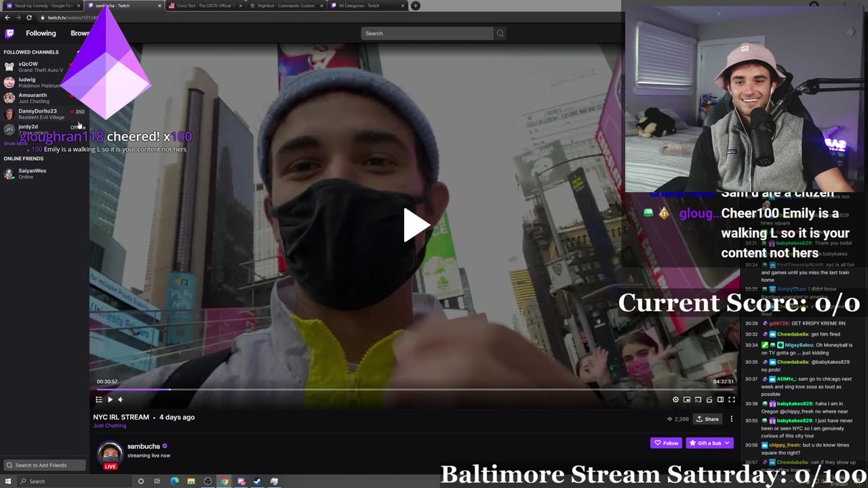Switch to Chrome on the taskbar
The width and height of the screenshot is (868, 488).
(x=224, y=481)
